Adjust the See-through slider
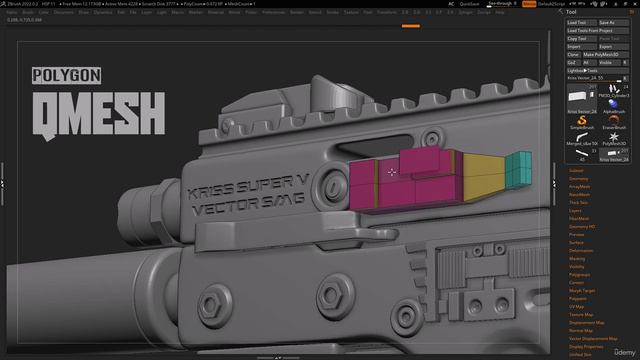This screenshot has width=640, height=360. [503, 4]
